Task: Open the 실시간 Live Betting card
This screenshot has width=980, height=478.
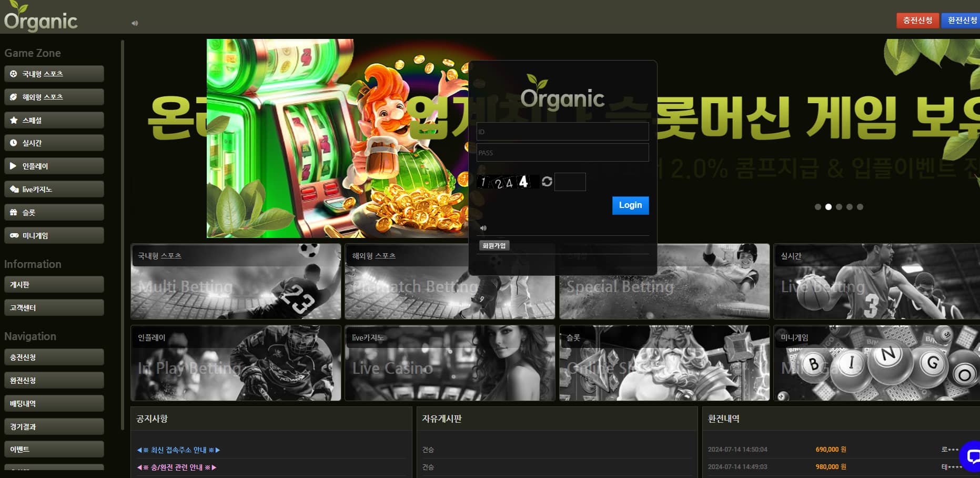Action: [876, 281]
